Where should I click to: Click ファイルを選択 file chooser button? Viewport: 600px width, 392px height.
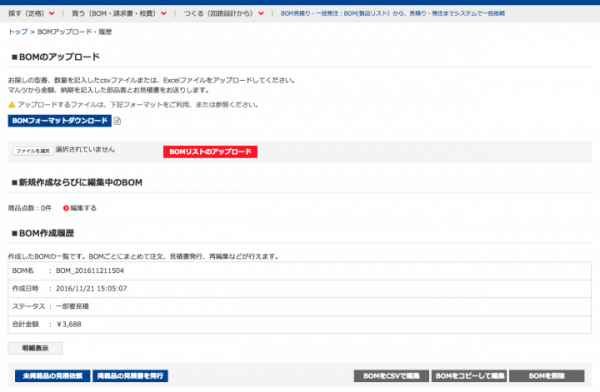[33, 151]
